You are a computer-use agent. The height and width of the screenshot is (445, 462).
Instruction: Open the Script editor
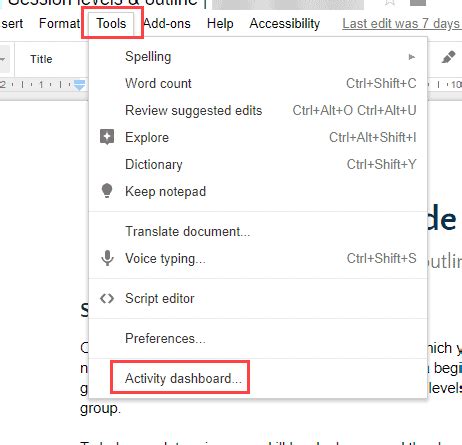click(258, 298)
